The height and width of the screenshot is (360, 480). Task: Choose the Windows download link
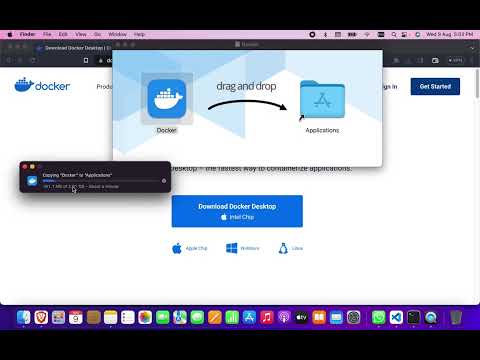243,248
